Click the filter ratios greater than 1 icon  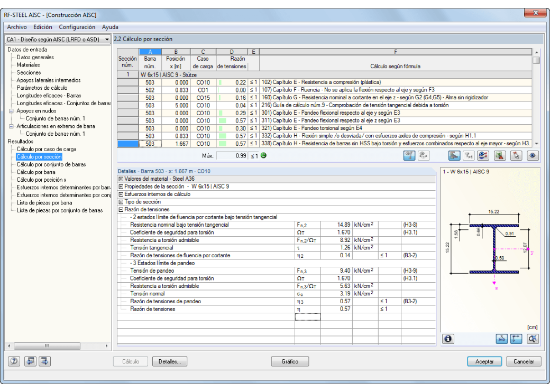click(x=469, y=155)
